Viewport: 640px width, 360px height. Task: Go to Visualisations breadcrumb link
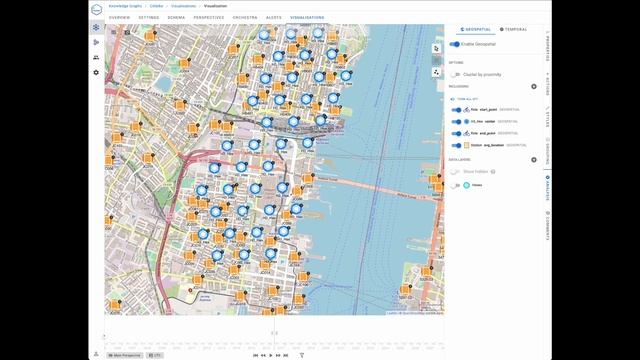point(183,6)
